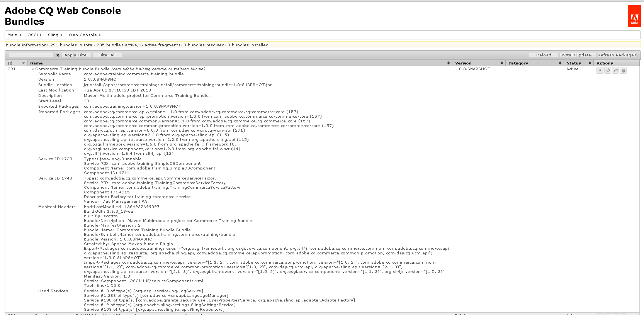Image resolution: width=644 pixels, height=315 pixels.
Task: Click the Last Modification date value
Action: point(117,90)
